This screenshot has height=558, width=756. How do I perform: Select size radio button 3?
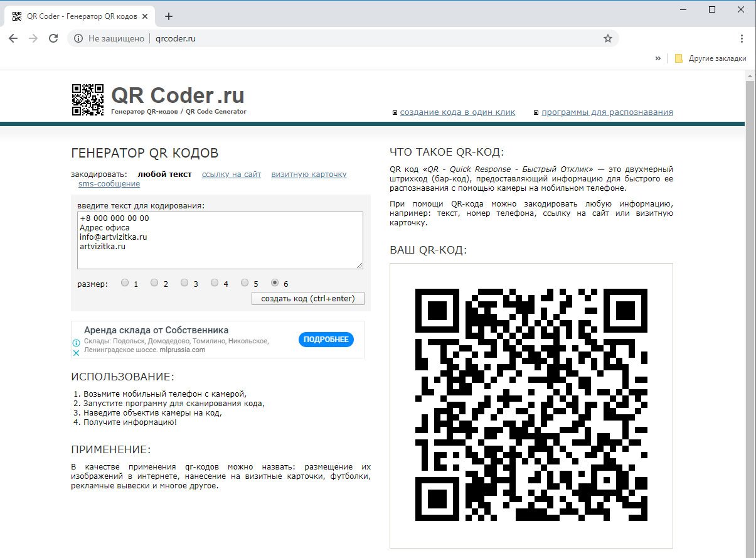point(185,283)
